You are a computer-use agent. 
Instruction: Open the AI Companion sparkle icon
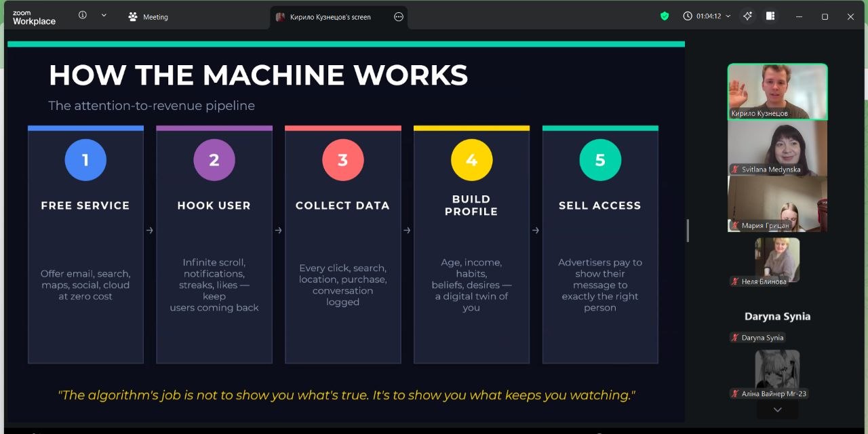pos(747,16)
